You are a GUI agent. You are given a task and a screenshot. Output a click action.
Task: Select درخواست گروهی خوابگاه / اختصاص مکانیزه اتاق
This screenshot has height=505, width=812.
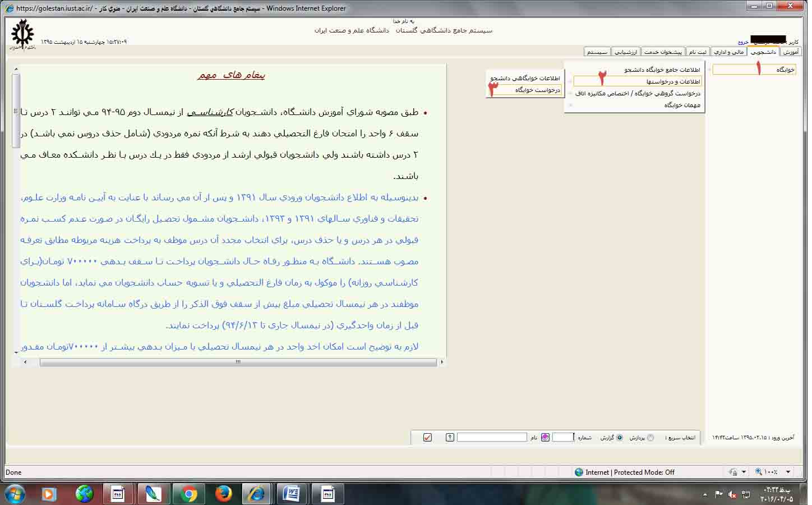[638, 93]
